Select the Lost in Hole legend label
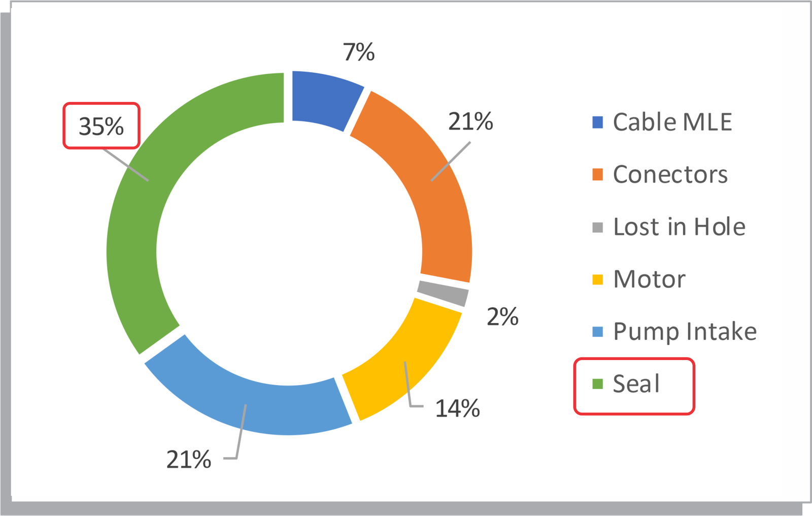812x516 pixels. click(679, 227)
